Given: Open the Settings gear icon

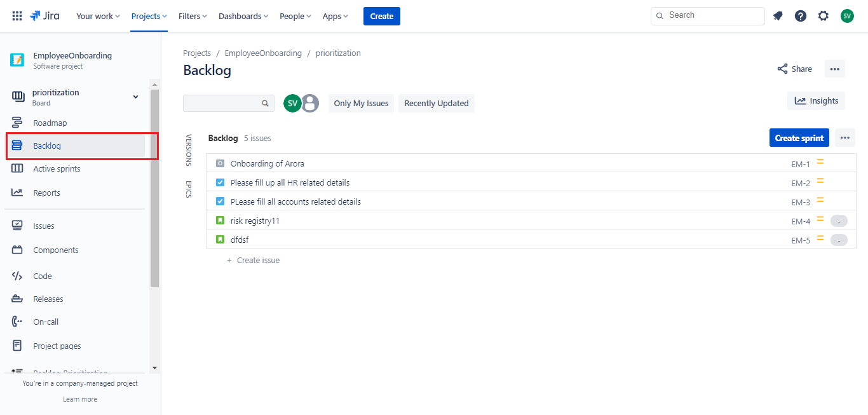Looking at the screenshot, I should [x=824, y=16].
